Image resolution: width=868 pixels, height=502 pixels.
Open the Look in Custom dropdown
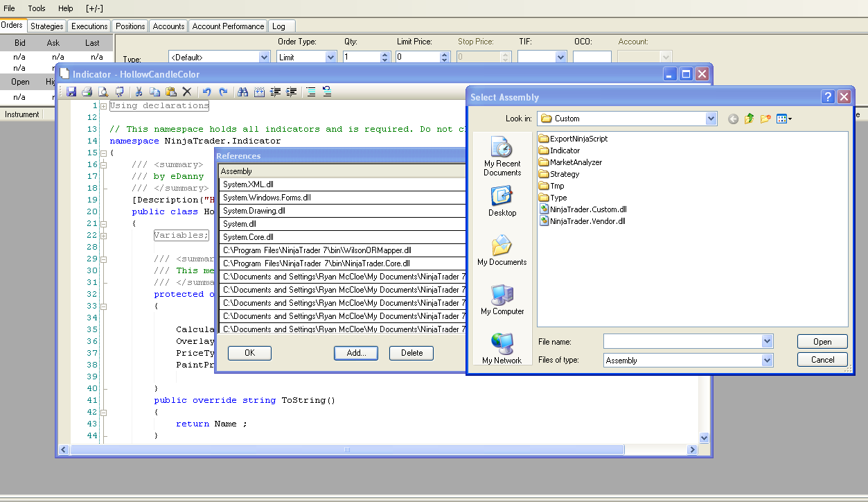tap(711, 119)
